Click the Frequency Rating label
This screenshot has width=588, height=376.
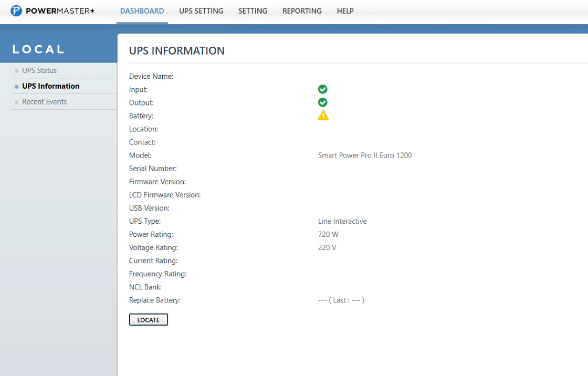coord(158,274)
